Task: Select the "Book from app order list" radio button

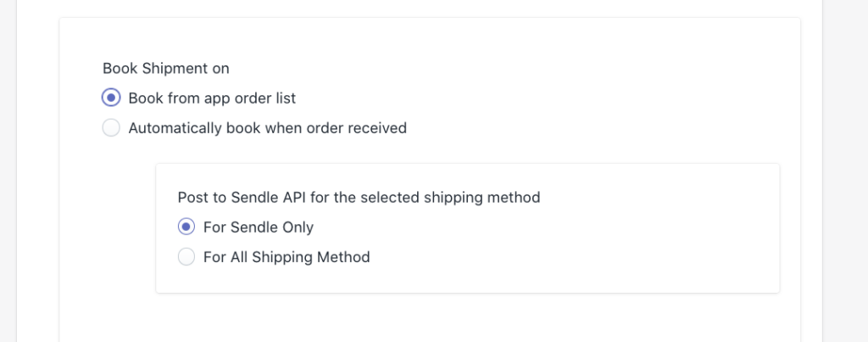Action: coord(111,98)
